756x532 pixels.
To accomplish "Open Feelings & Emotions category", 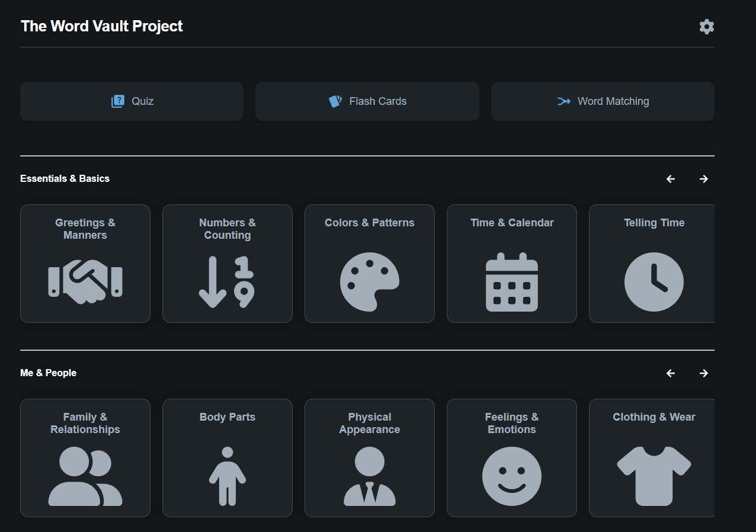I will pyautogui.click(x=512, y=458).
